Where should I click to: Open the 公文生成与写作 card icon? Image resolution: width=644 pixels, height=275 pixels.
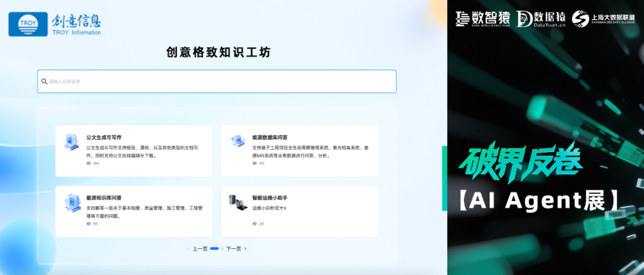pos(71,141)
